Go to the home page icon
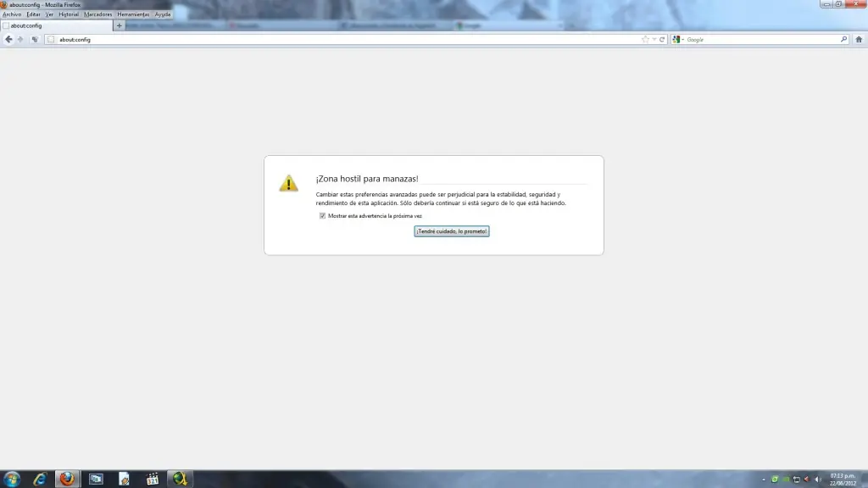 [859, 39]
